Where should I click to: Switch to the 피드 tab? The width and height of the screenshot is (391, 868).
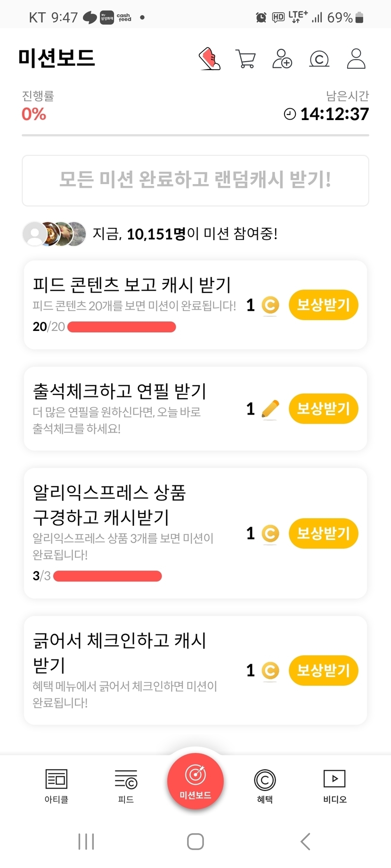[x=126, y=786]
